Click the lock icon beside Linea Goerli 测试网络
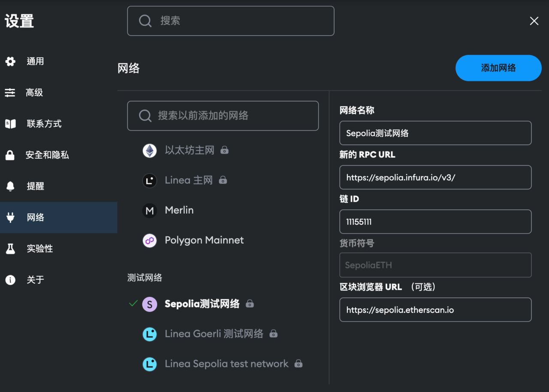Image resolution: width=549 pixels, height=392 pixels. (x=273, y=334)
